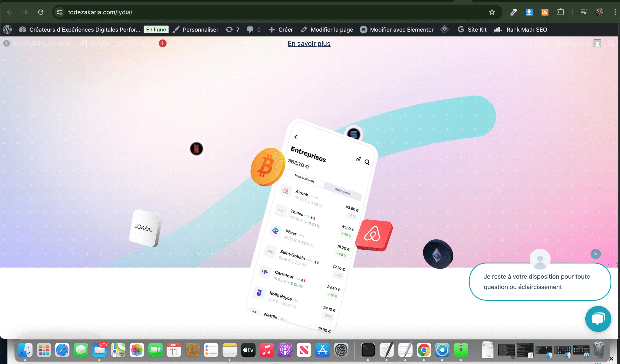Open the color picker eyedropper extension
Viewport: 620px width, 364px height.
pos(513,12)
